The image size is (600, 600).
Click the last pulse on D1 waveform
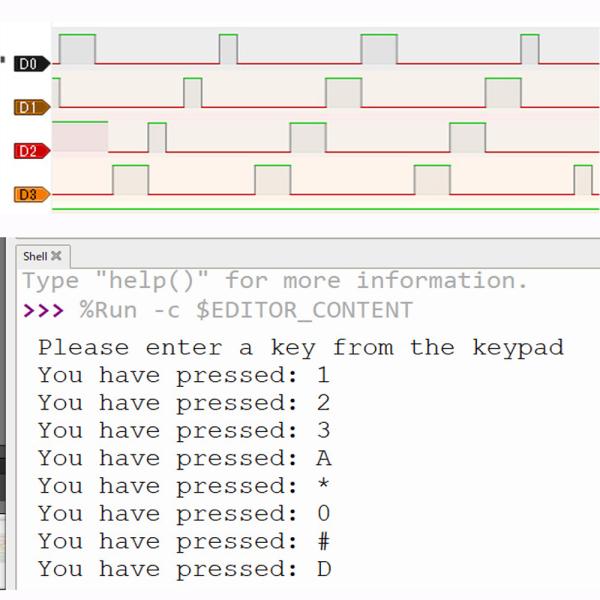503,93
